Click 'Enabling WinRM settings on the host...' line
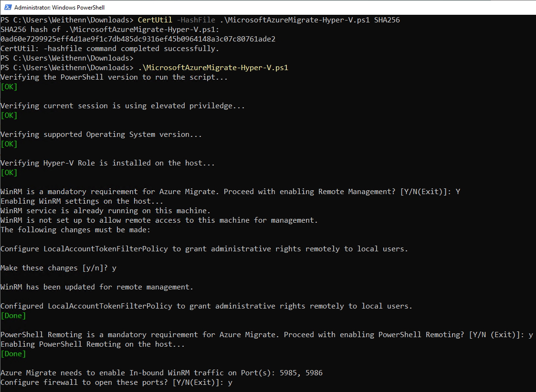 pyautogui.click(x=82, y=201)
